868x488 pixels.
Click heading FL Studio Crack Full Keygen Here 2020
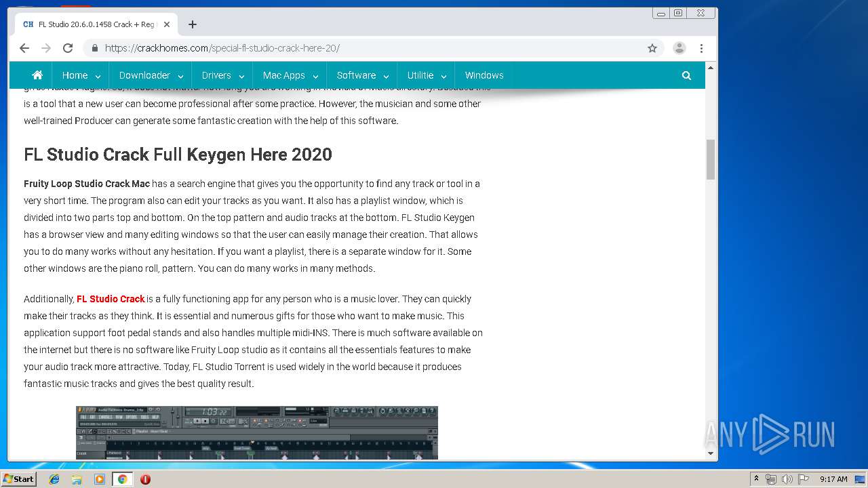[x=178, y=155]
